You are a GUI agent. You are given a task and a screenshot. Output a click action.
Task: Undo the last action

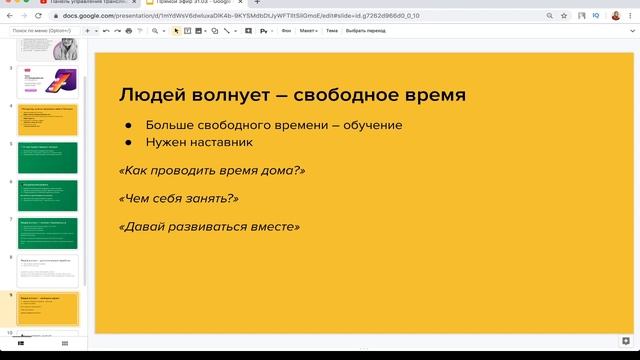coord(106,31)
